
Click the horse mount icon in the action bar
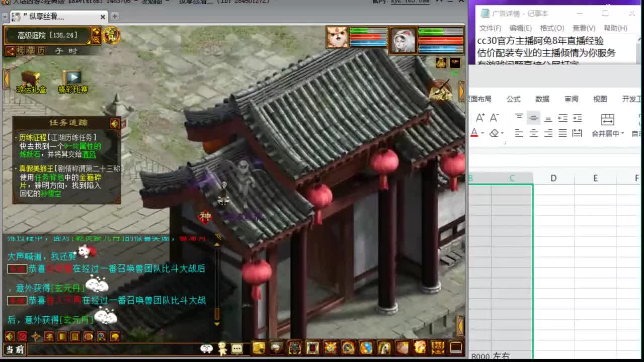[x=384, y=347]
